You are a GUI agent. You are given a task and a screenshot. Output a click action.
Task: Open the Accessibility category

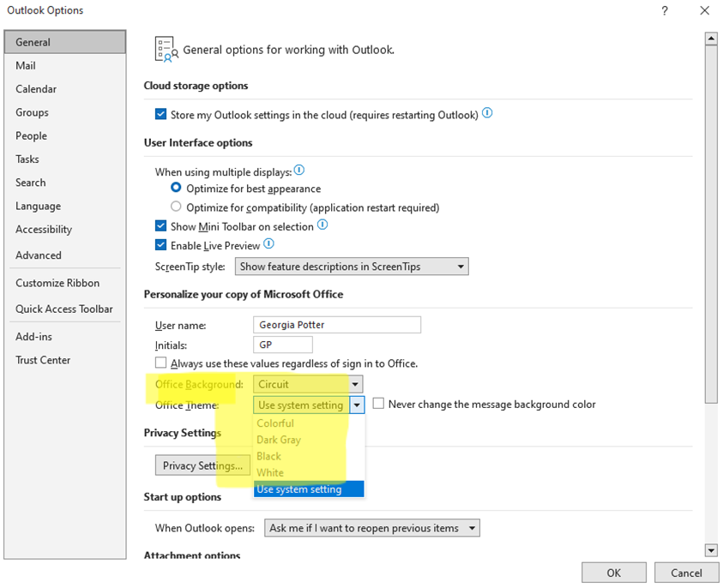coord(65,230)
